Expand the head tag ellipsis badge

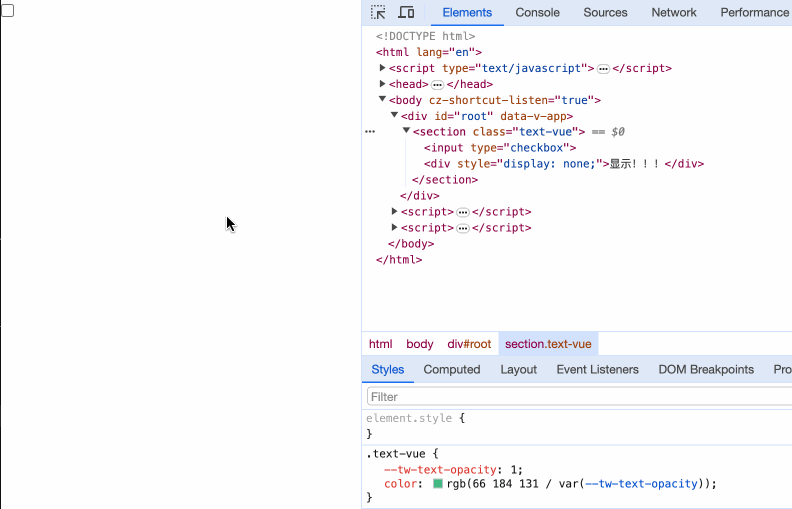(x=437, y=85)
